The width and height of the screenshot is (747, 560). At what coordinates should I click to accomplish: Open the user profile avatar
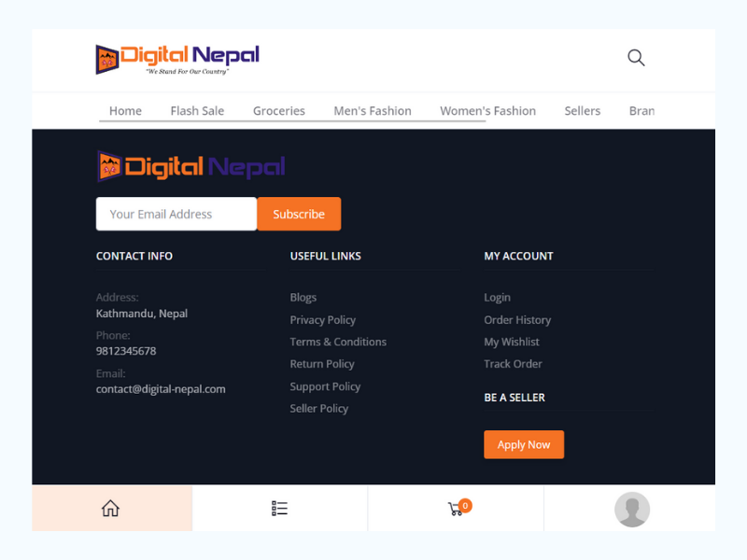pos(632,509)
